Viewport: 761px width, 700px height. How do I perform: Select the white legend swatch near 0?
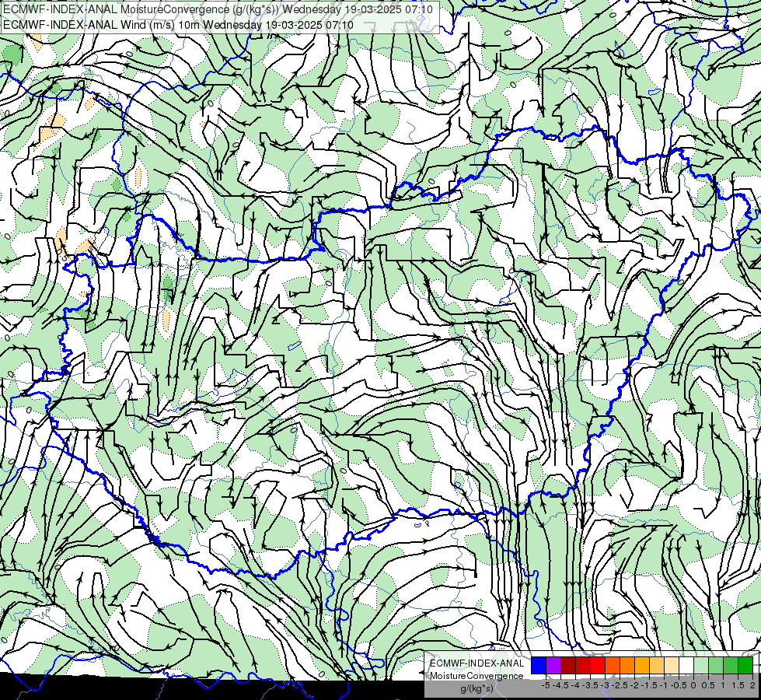(686, 665)
